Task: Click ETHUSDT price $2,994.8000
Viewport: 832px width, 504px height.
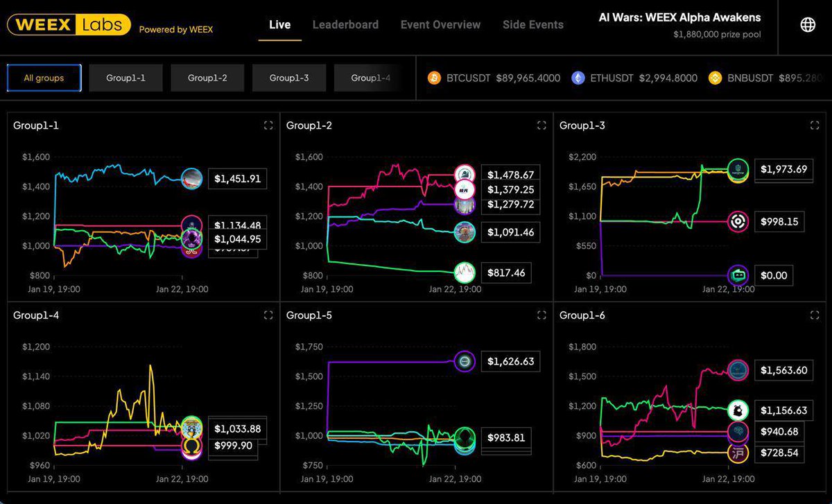Action: (x=668, y=78)
